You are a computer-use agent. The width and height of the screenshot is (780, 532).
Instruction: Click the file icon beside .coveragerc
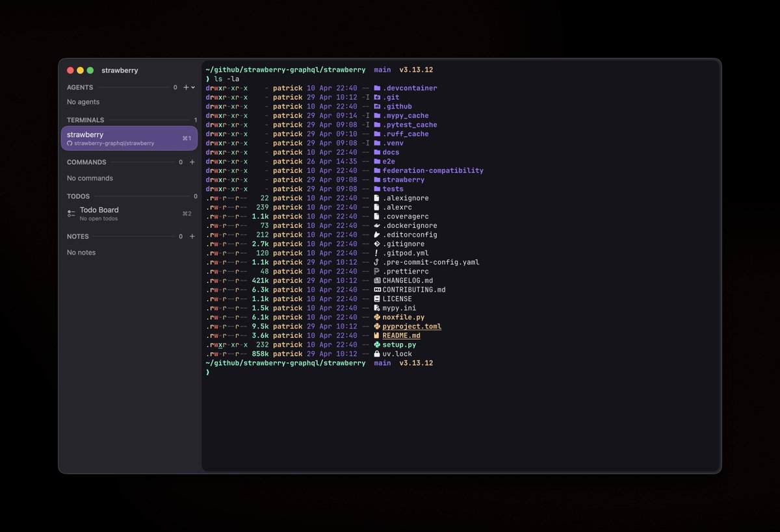(x=377, y=216)
